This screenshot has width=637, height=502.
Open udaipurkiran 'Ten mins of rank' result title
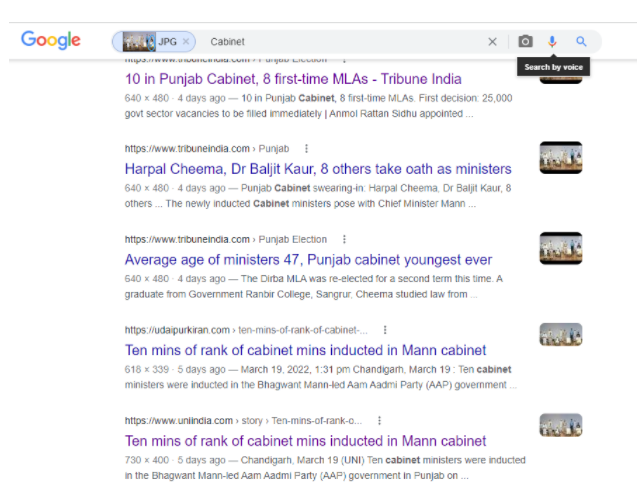[305, 350]
